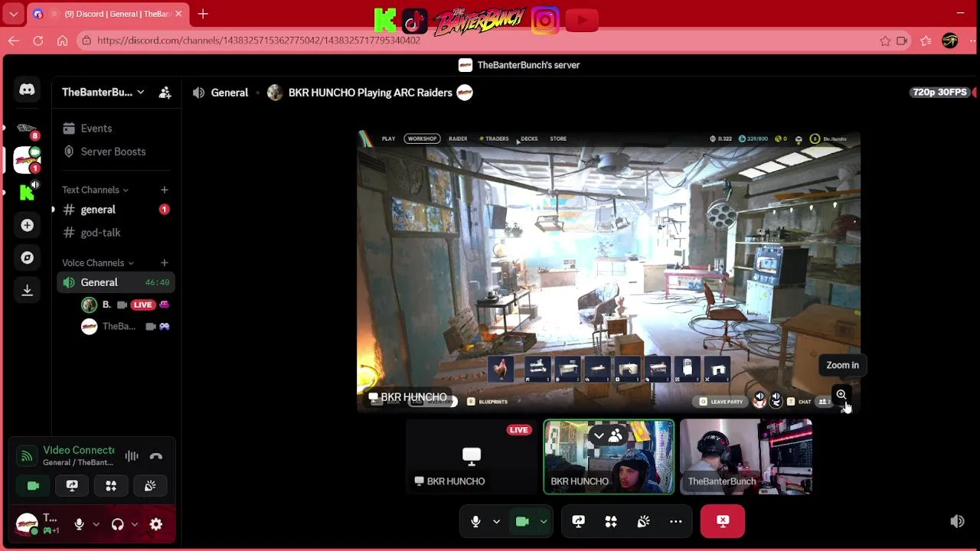This screenshot has height=551, width=980.
Task: Select the Discord General browser tab
Action: click(108, 14)
